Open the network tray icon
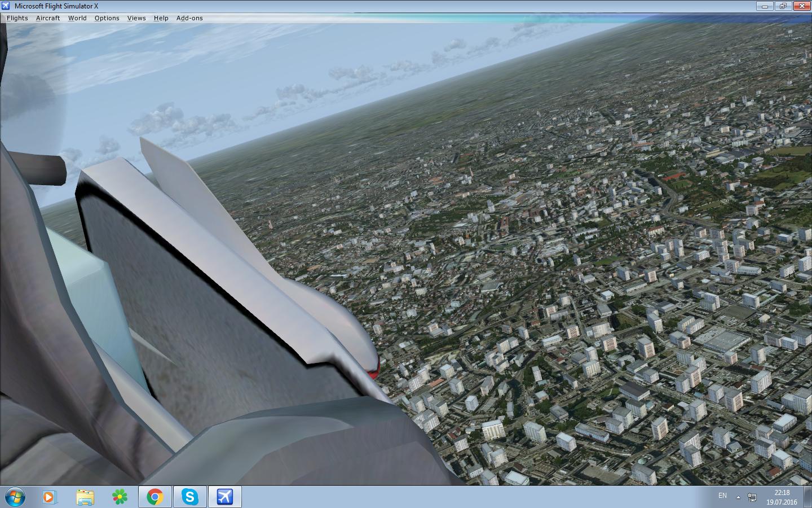This screenshot has height=508, width=812. pyautogui.click(x=752, y=497)
